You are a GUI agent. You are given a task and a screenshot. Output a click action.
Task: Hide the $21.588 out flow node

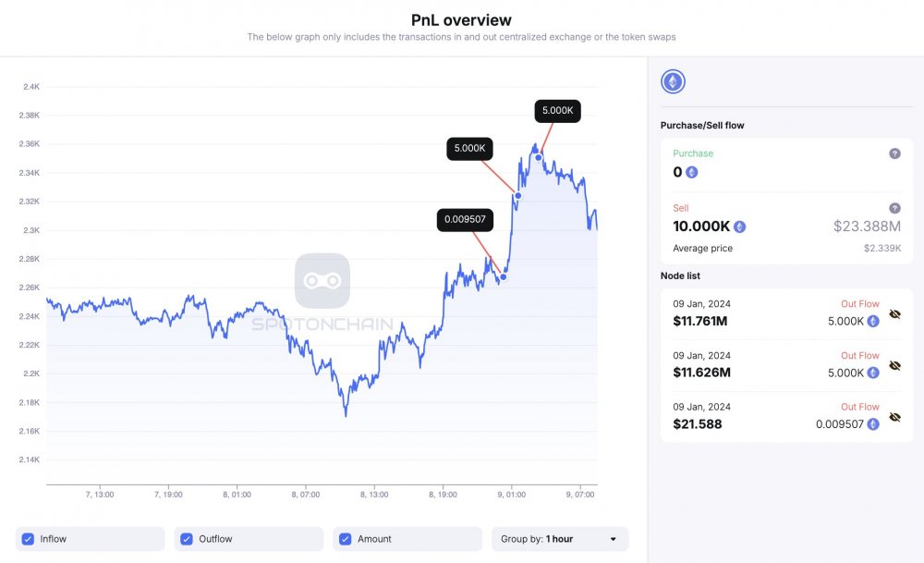pyautogui.click(x=895, y=417)
